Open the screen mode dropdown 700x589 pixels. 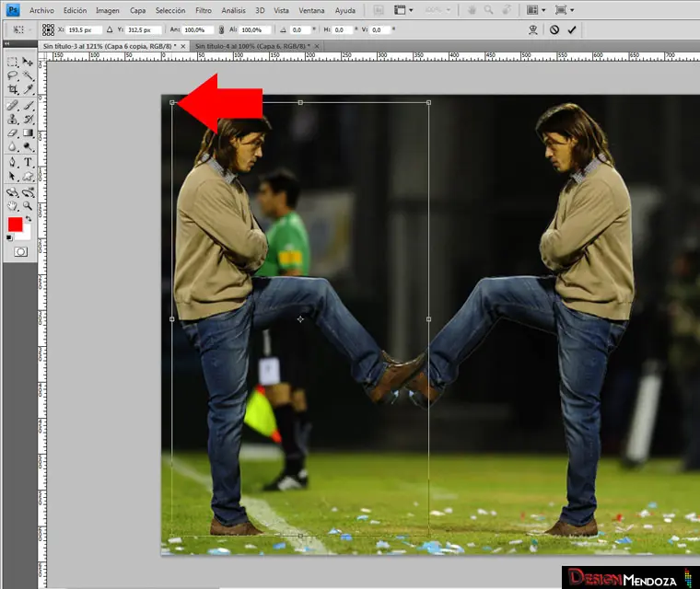pos(565,10)
